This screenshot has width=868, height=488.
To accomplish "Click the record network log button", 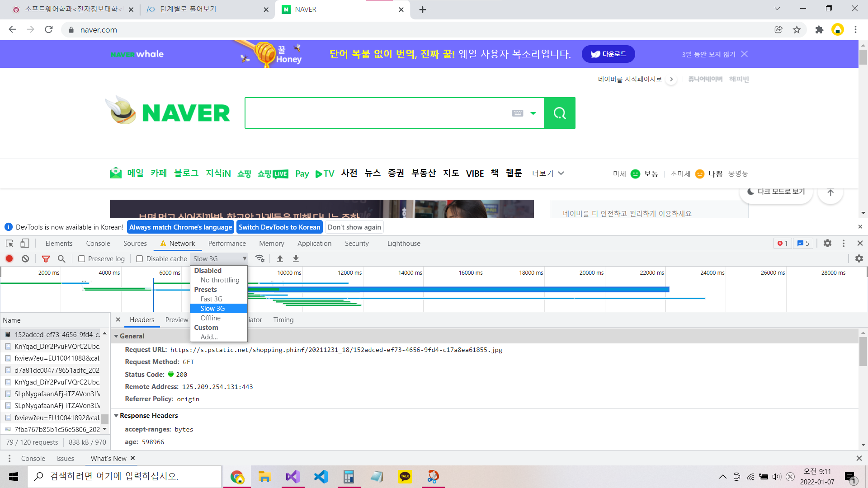I will point(9,258).
